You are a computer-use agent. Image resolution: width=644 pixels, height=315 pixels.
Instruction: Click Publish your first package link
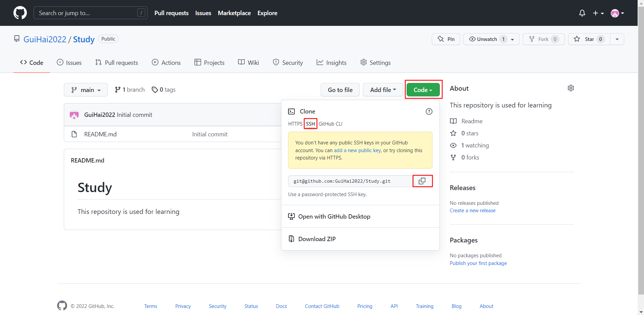coord(478,263)
